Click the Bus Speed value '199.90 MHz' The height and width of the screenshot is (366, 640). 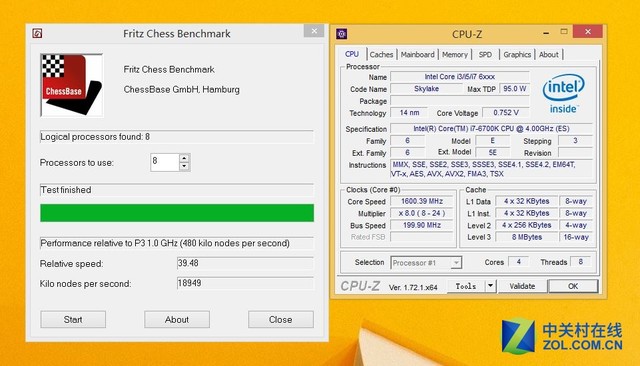(x=422, y=225)
